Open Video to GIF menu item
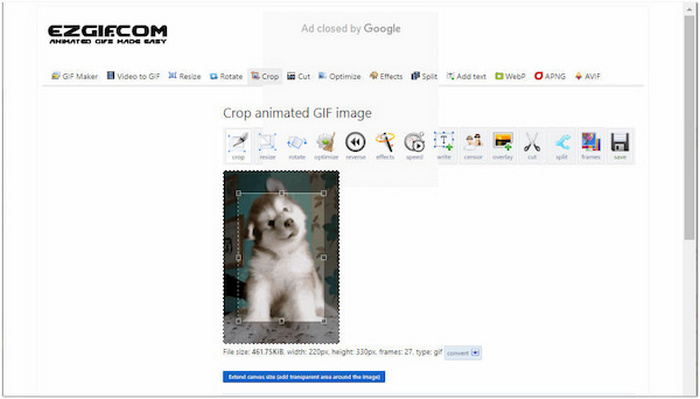This screenshot has width=700, height=399. 133,76
